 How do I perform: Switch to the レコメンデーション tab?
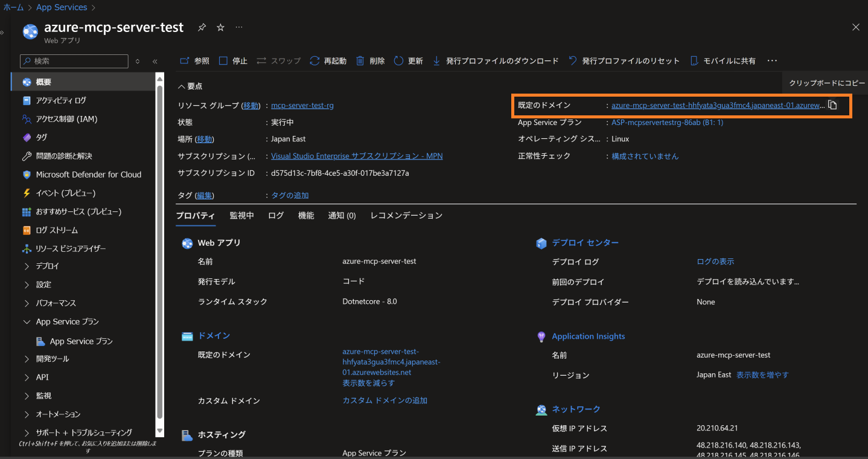[406, 216]
